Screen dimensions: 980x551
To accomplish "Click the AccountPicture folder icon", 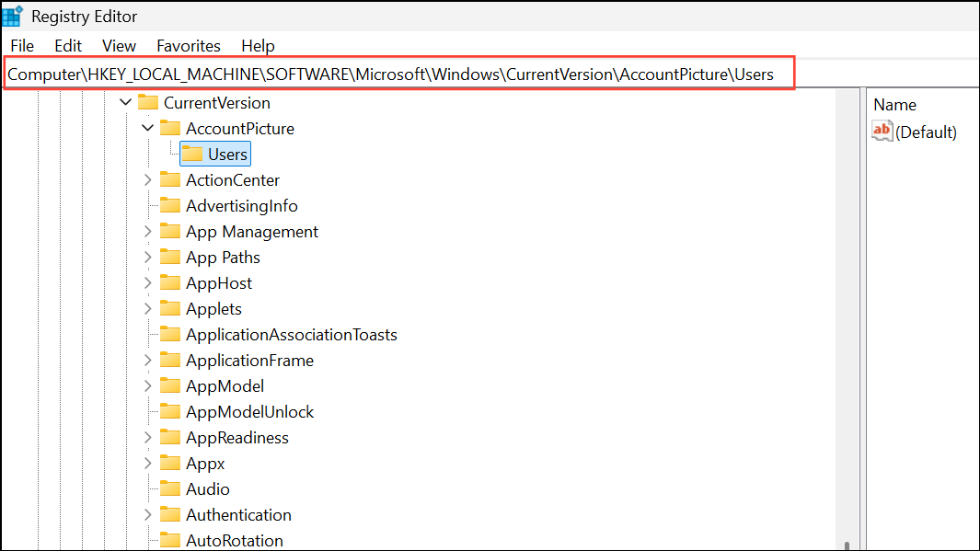I will [170, 128].
